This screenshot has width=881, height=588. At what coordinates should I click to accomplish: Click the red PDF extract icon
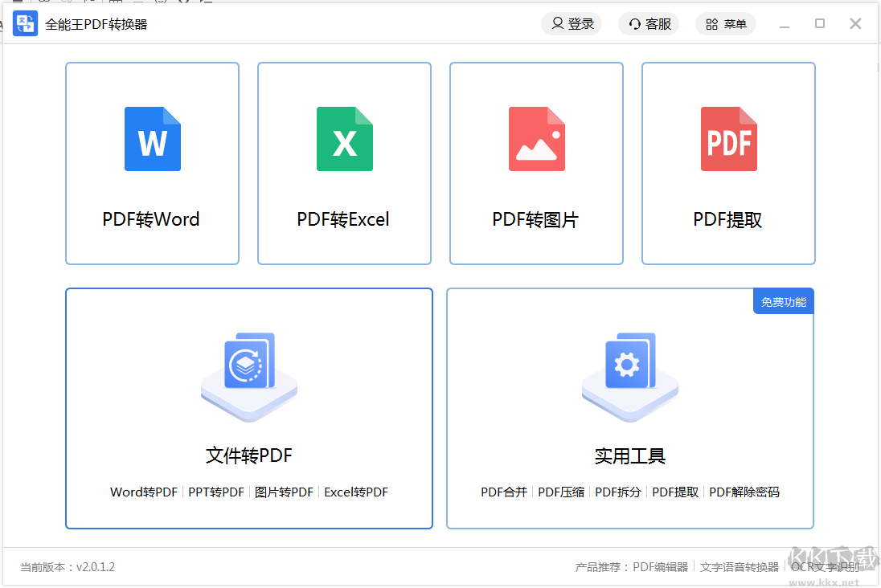728,139
